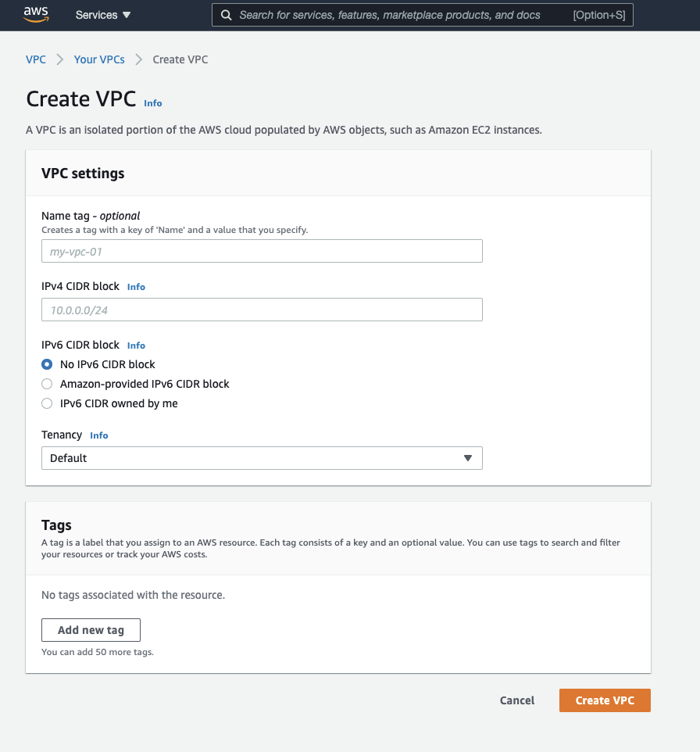700x752 pixels.
Task: Open Info link for Tenancy
Action: click(98, 435)
